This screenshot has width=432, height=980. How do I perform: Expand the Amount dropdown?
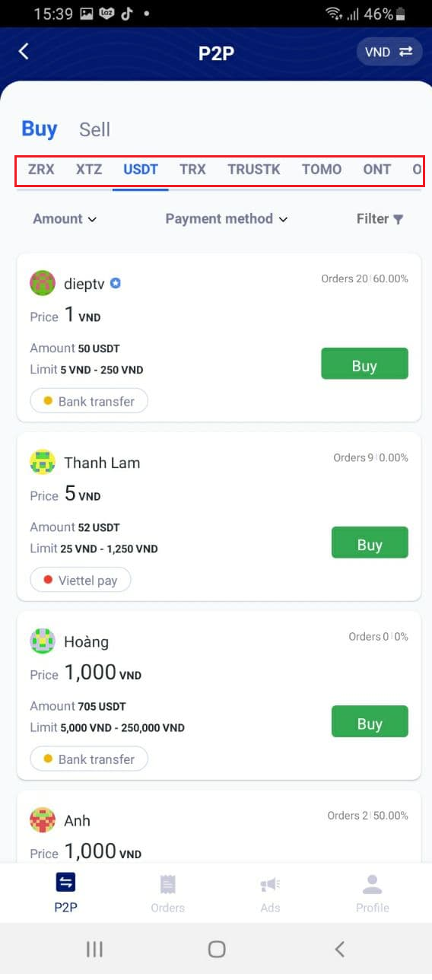coord(65,219)
